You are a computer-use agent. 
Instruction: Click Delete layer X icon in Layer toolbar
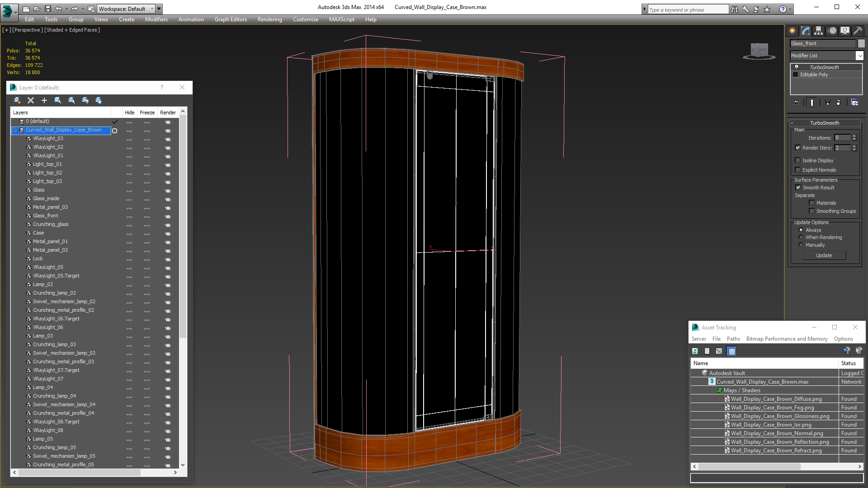pos(31,100)
